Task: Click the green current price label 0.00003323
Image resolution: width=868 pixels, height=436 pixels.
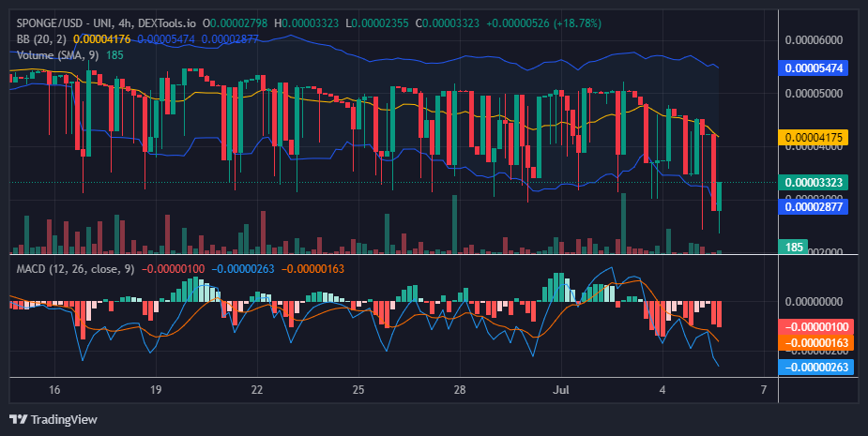Action: tap(814, 182)
